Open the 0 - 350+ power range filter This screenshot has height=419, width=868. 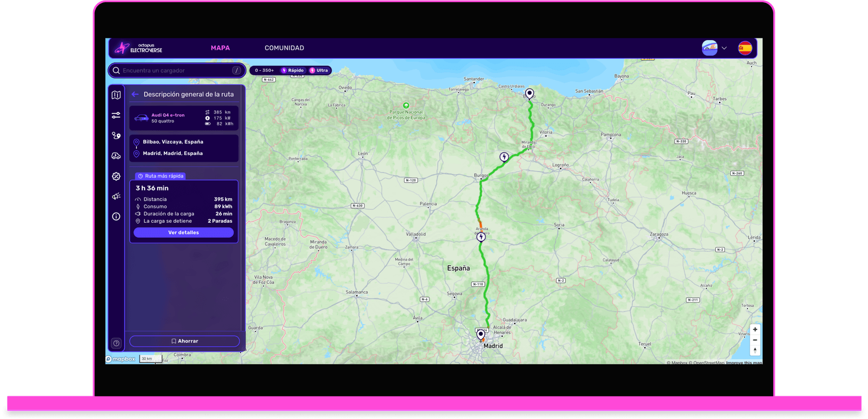263,70
